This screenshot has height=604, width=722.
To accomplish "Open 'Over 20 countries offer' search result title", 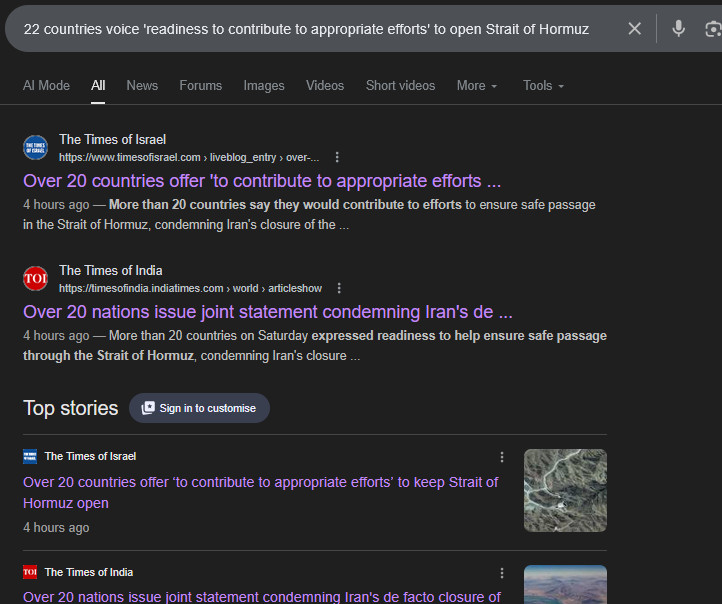I will (x=262, y=181).
